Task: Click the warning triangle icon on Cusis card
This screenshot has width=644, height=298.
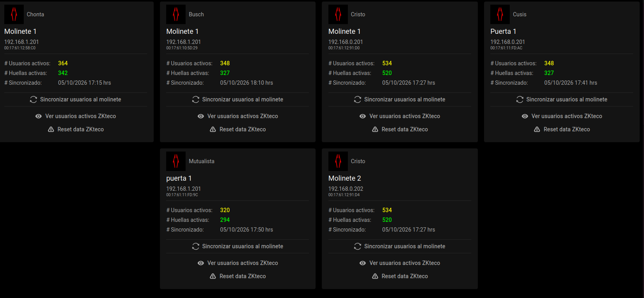Action: [537, 129]
